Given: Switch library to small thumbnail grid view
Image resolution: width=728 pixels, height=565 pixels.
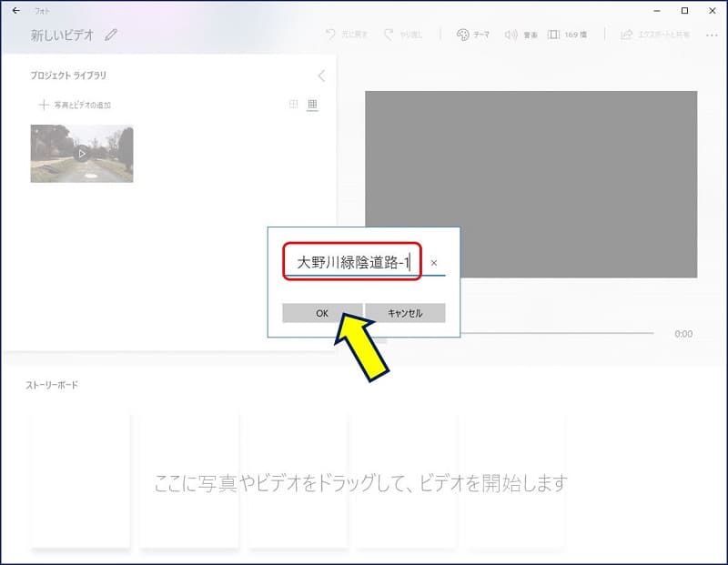Looking at the screenshot, I should (312, 105).
